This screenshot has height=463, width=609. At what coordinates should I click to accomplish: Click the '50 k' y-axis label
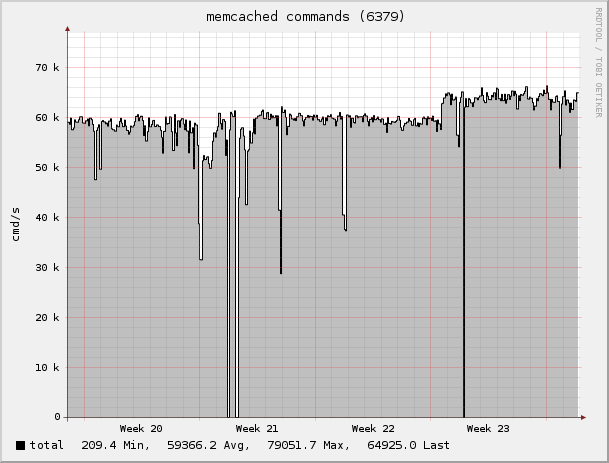click(x=47, y=167)
